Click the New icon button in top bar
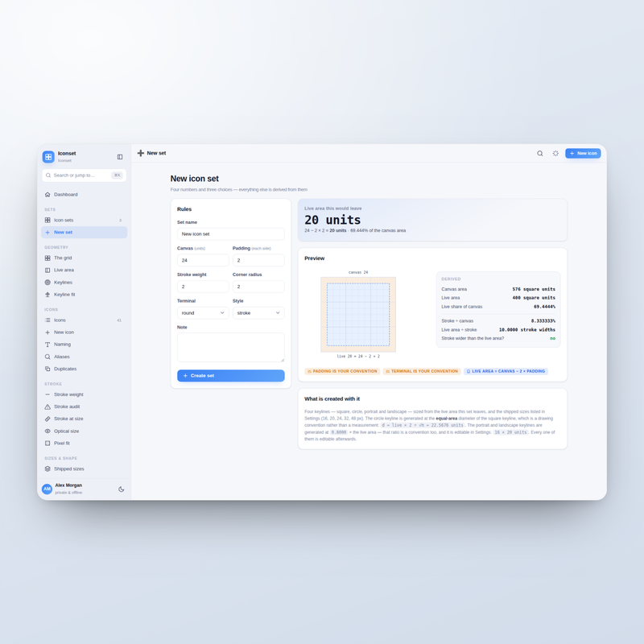This screenshot has width=644, height=644. (x=583, y=153)
